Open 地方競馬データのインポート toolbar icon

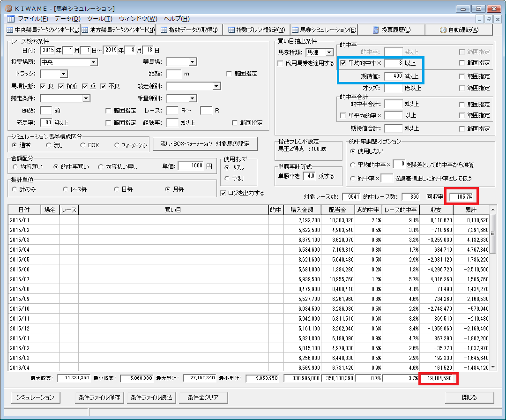(85, 30)
